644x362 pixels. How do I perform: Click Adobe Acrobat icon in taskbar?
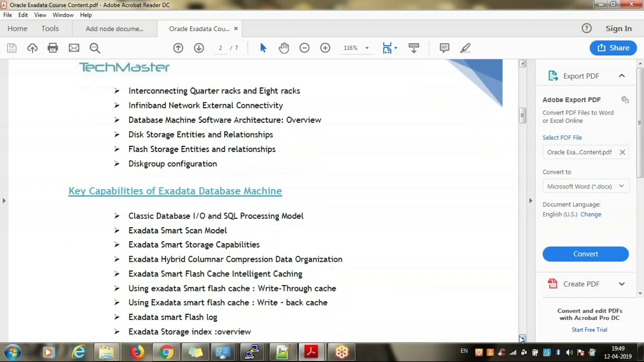point(311,352)
